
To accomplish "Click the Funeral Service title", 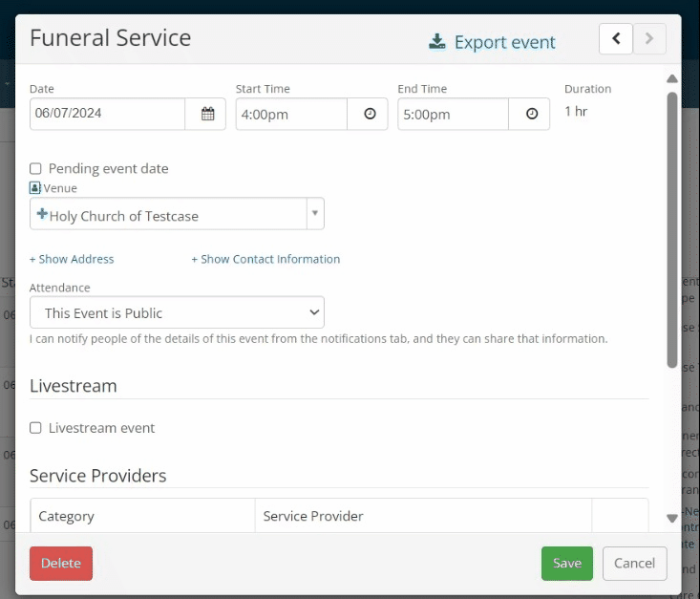I will click(110, 37).
